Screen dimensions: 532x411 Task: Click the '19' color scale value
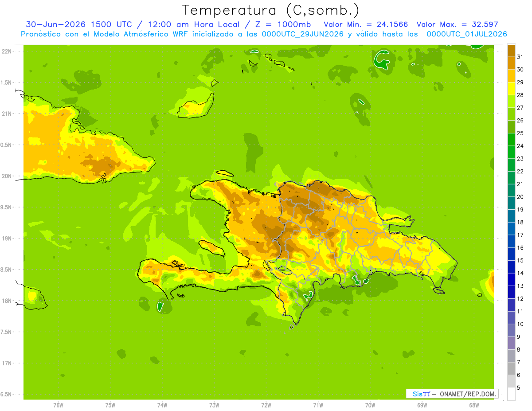(x=520, y=210)
